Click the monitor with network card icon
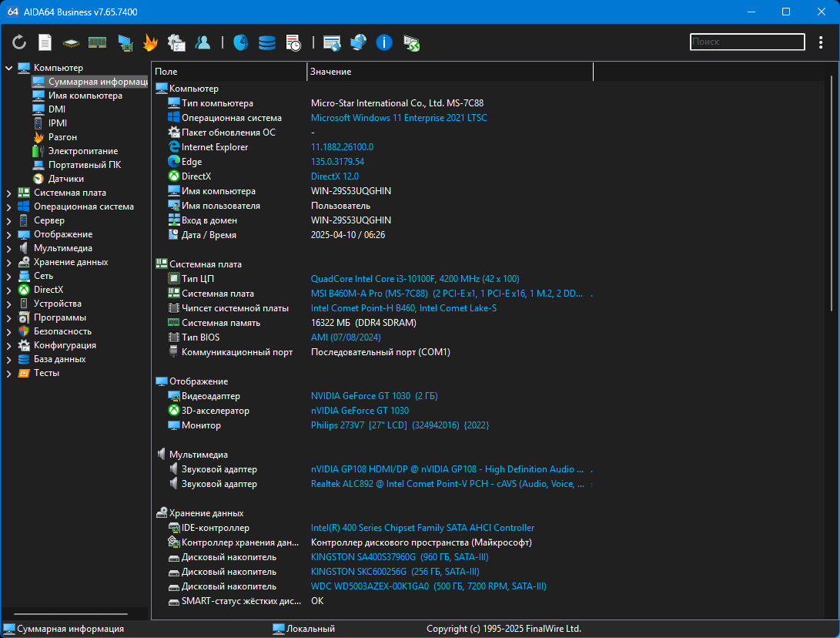Image resolution: width=840 pixels, height=638 pixels. pyautogui.click(x=125, y=42)
